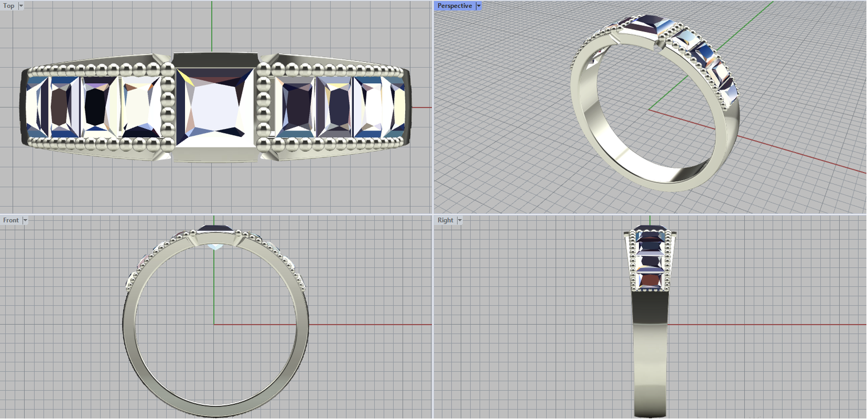Select the large center square stone in Top view
This screenshot has height=419, width=868.
[x=215, y=107]
